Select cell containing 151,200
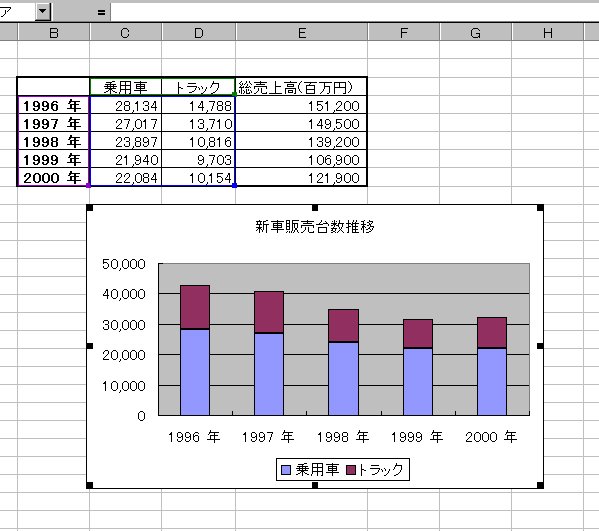The image size is (599, 531). [x=301, y=106]
